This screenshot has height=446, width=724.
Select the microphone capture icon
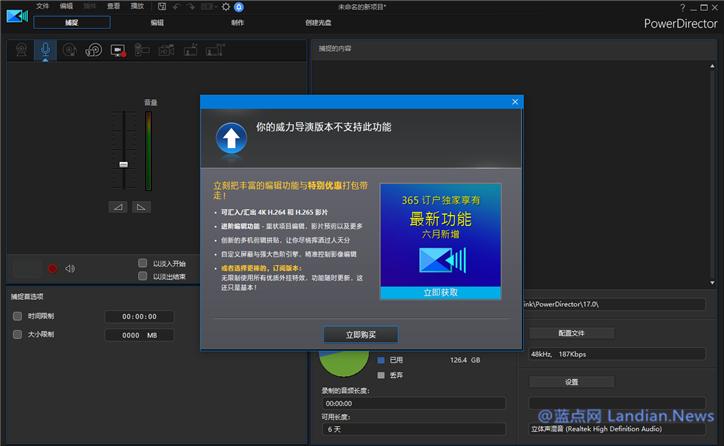click(45, 50)
